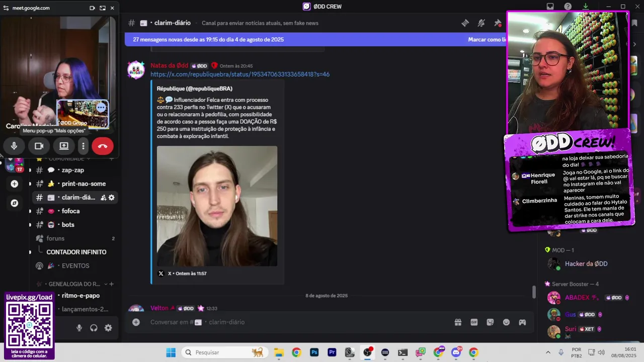The width and height of the screenshot is (644, 362).
Task: Open sticker picker icon
Action: [x=490, y=322]
